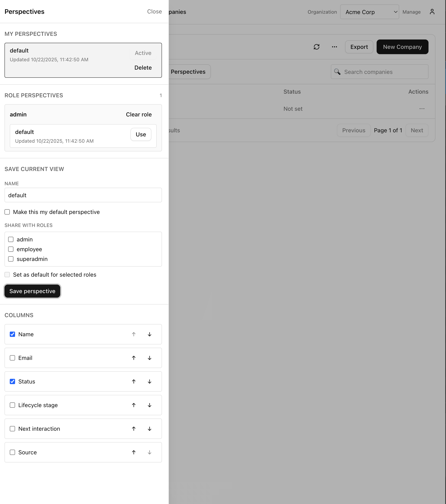Share perspective with employee role
The width and height of the screenshot is (446, 504).
pyautogui.click(x=11, y=249)
